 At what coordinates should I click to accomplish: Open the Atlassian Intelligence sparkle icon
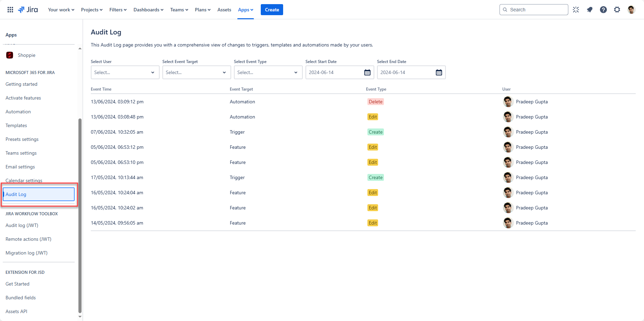click(x=576, y=10)
